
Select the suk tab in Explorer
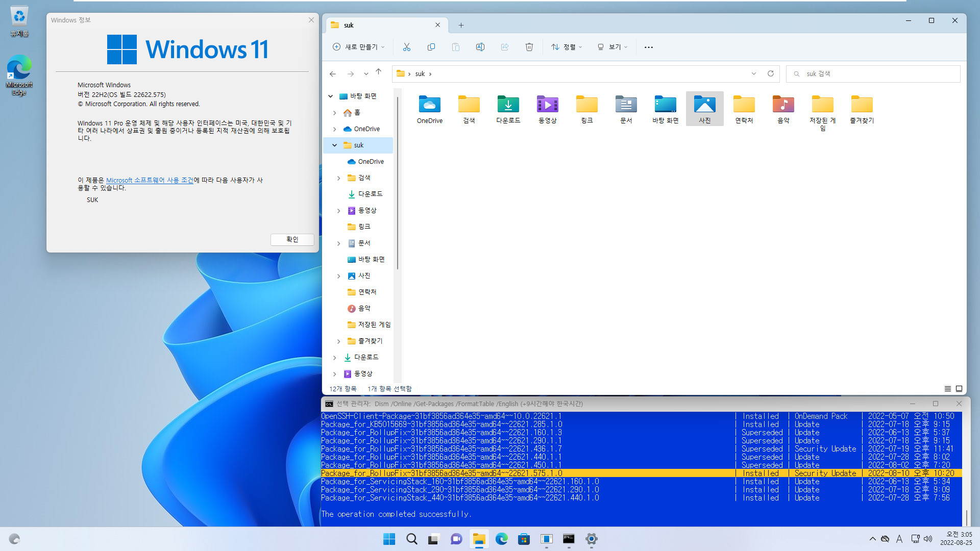tap(386, 25)
